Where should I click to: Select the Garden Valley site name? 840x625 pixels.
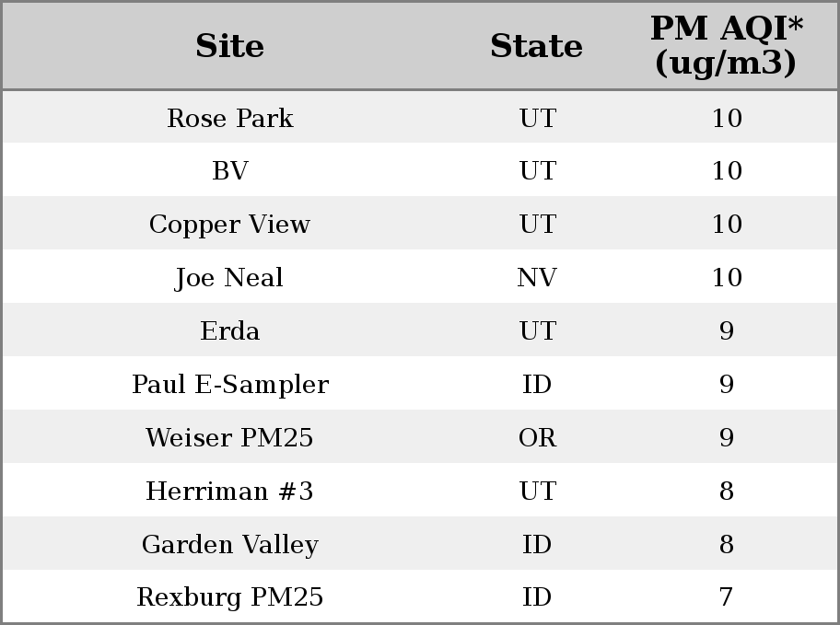(230, 545)
